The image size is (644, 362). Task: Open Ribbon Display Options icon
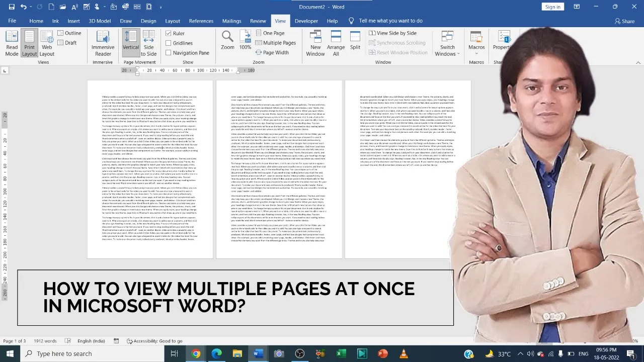(576, 7)
